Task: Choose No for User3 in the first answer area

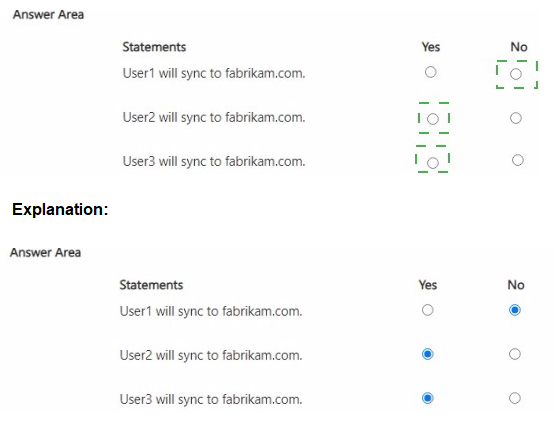Action: (x=518, y=160)
